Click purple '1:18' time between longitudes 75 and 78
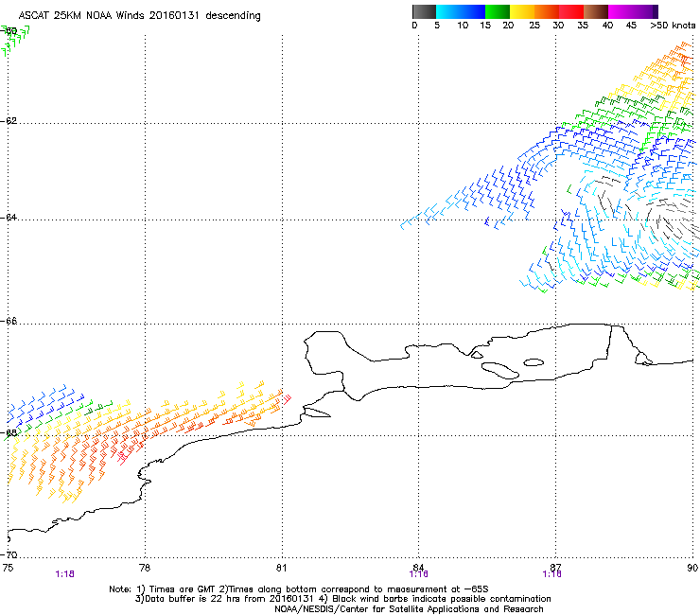The image size is (700, 615). coord(64,574)
